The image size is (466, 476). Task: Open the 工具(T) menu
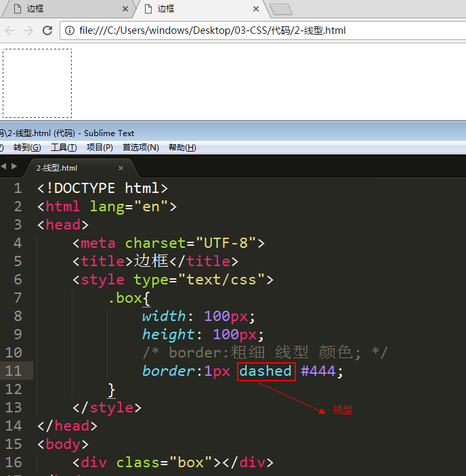click(x=64, y=148)
